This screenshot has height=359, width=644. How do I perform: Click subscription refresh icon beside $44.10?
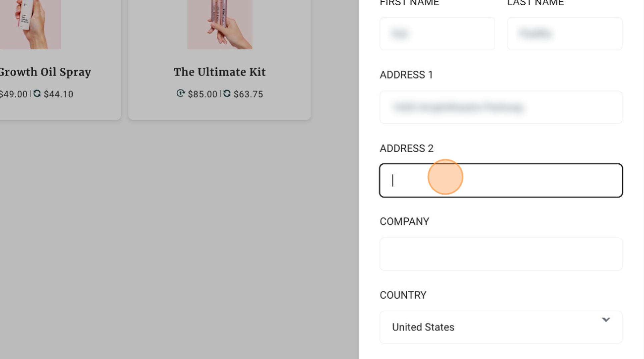(x=37, y=94)
